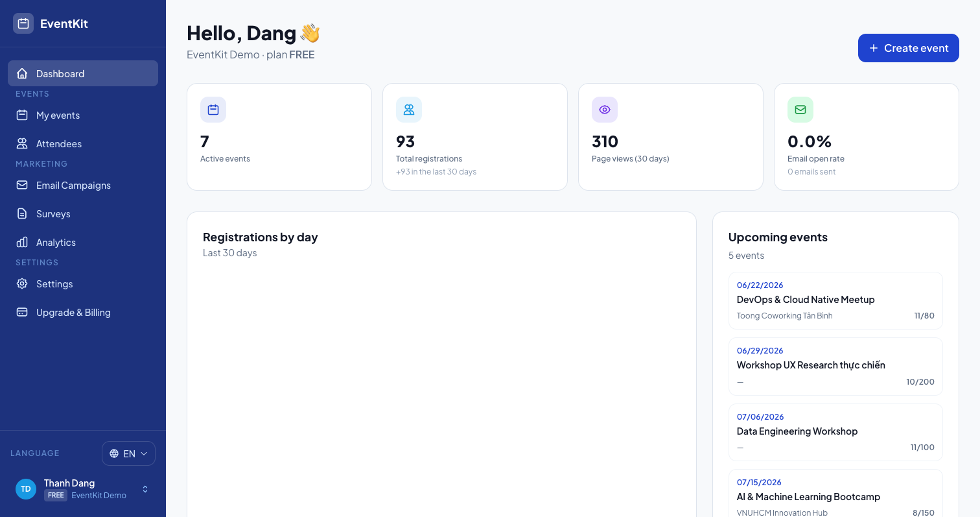This screenshot has width=980, height=517.
Task: Click the Upgrade & Billing card icon
Action: click(x=22, y=312)
